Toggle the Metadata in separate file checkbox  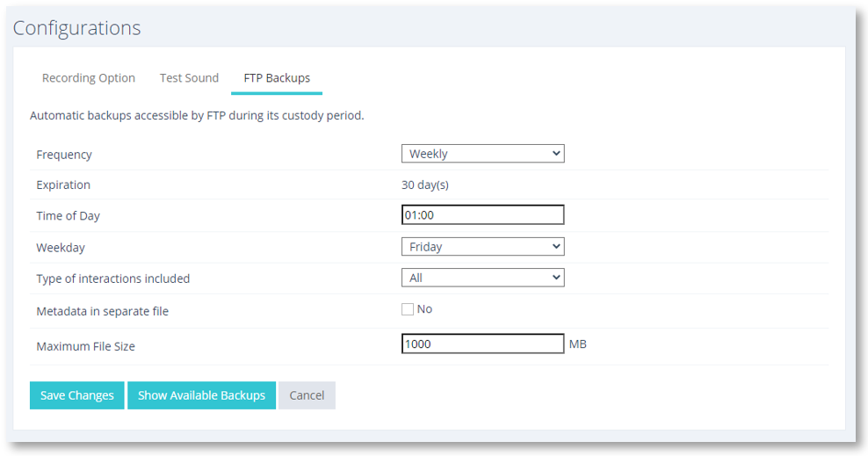(x=408, y=309)
